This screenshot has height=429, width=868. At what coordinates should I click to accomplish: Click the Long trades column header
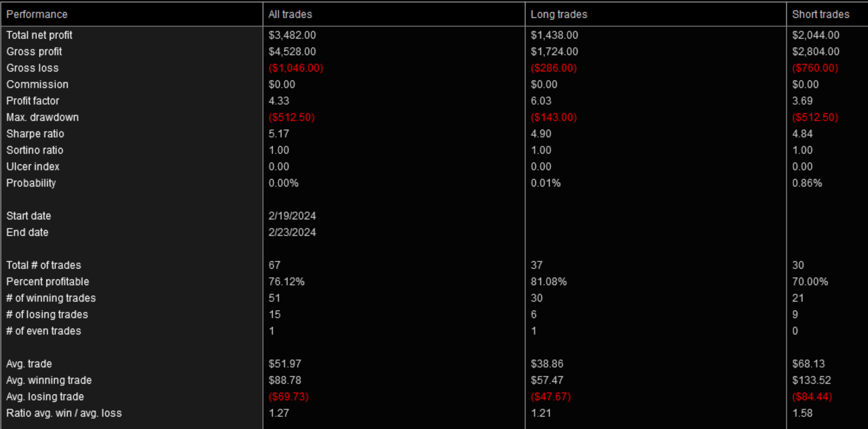pyautogui.click(x=559, y=14)
